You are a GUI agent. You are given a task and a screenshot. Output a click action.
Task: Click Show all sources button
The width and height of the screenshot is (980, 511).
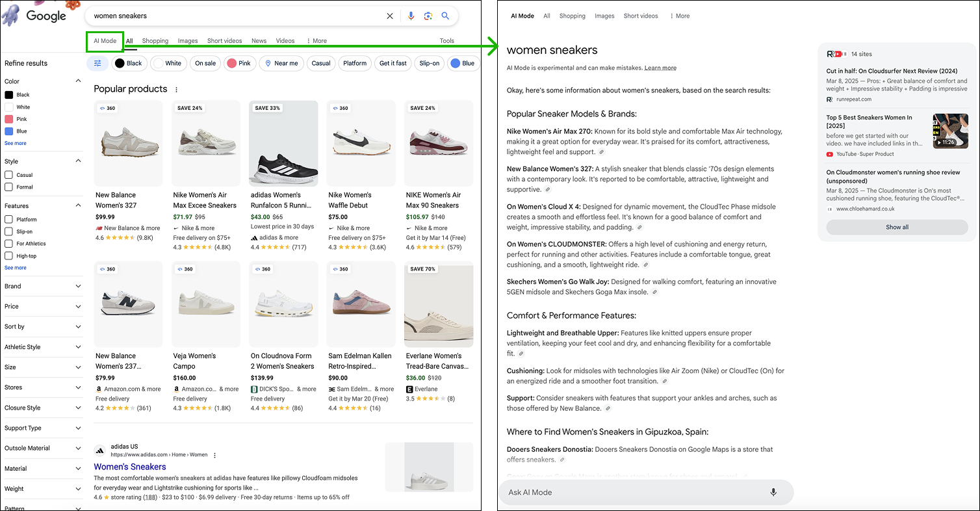coord(897,228)
